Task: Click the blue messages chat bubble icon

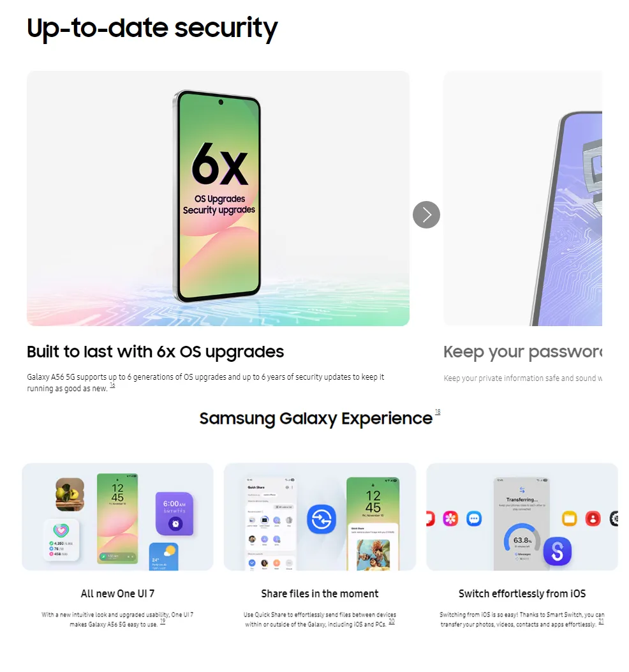Action: pos(474,519)
